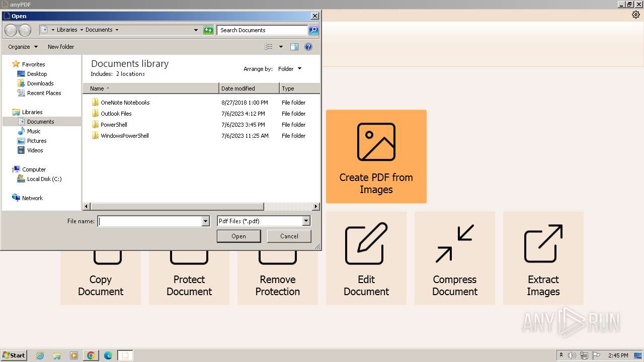
Task: Open the OneNote Notebooks folder
Action: click(125, 103)
